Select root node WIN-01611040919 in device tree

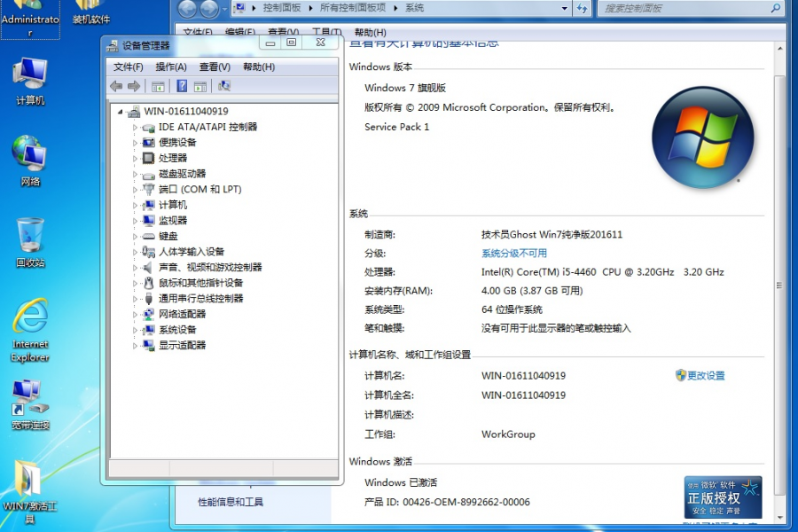(186, 111)
